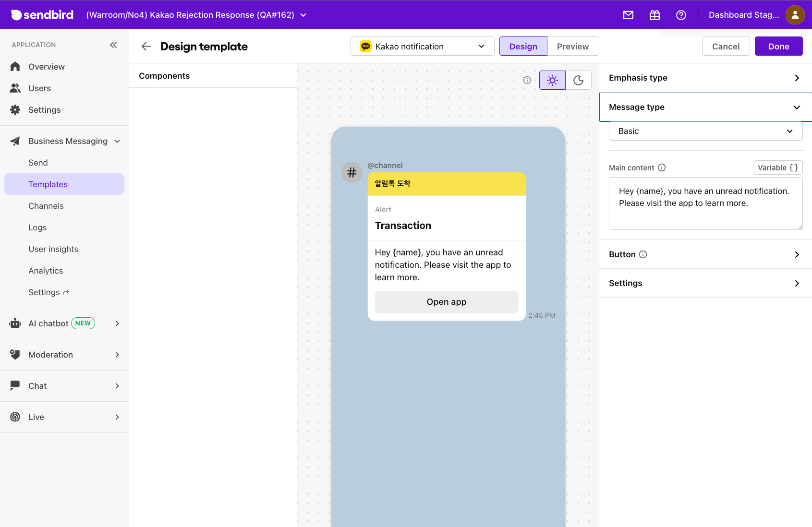Screen dimensions: 812x527
Task: Switch preview to dark mode
Action: [579, 80]
